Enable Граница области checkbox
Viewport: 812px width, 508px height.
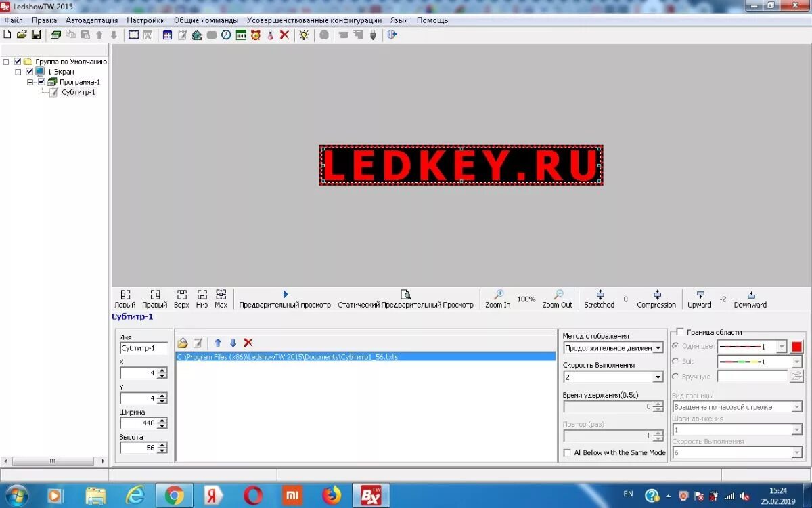[679, 332]
